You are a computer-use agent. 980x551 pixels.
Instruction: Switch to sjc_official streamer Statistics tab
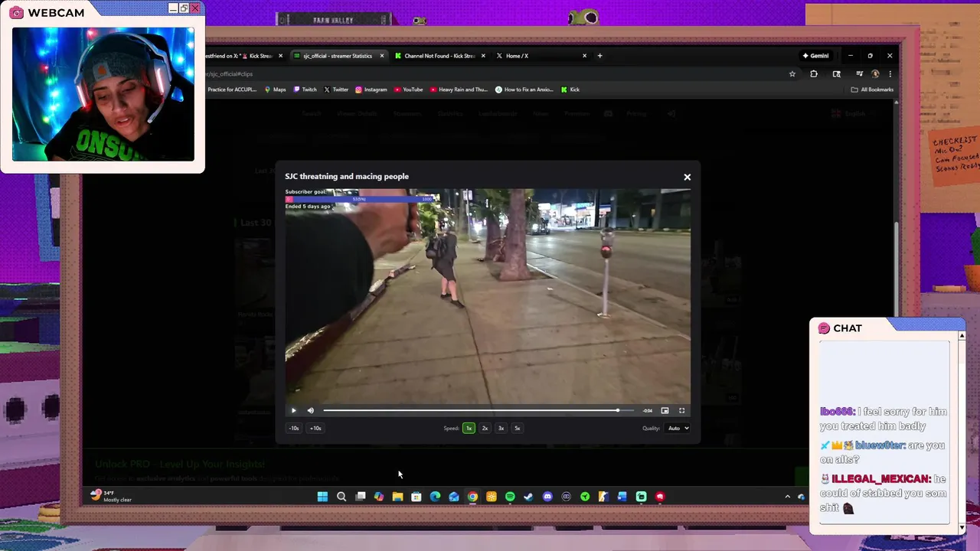tap(337, 56)
